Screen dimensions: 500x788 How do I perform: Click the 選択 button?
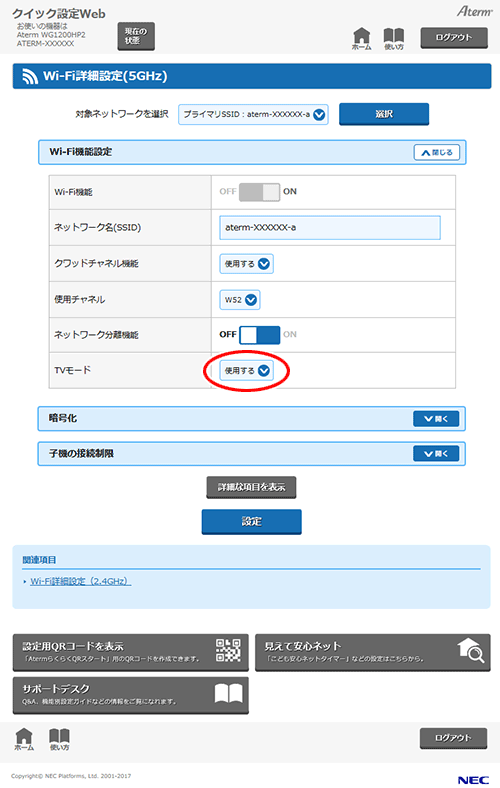point(384,114)
